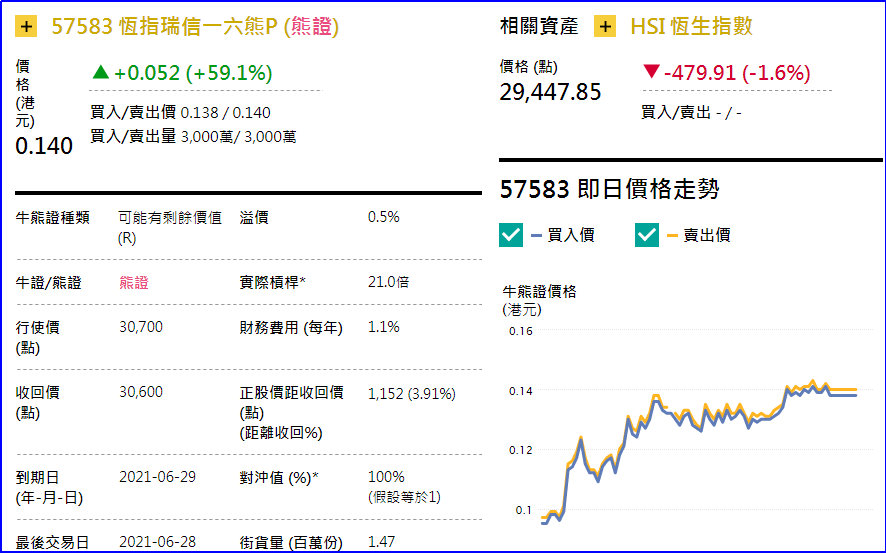Screen dimensions: 886x553
Task: Click the 0.14 y-axis label on chart
Action: [x=520, y=391]
